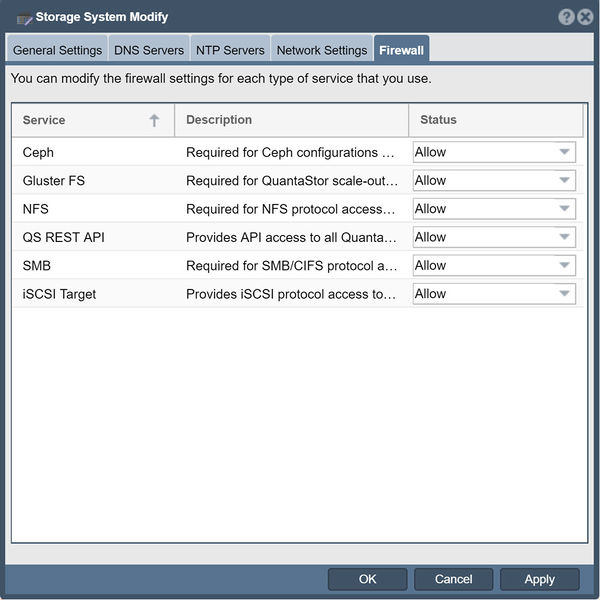The image size is (600, 600).
Task: Click the Apply button
Action: pos(540,579)
